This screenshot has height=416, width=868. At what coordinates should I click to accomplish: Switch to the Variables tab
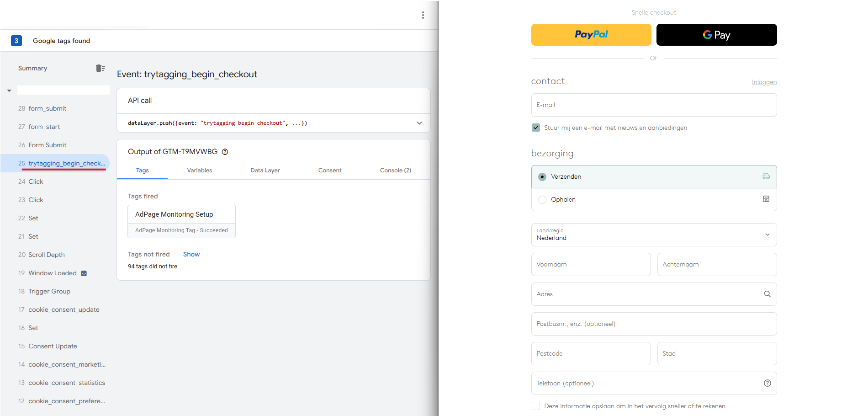pos(199,170)
